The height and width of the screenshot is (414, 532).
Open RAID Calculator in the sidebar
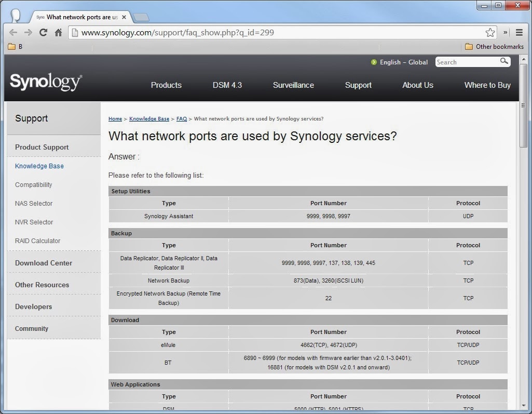(x=38, y=241)
